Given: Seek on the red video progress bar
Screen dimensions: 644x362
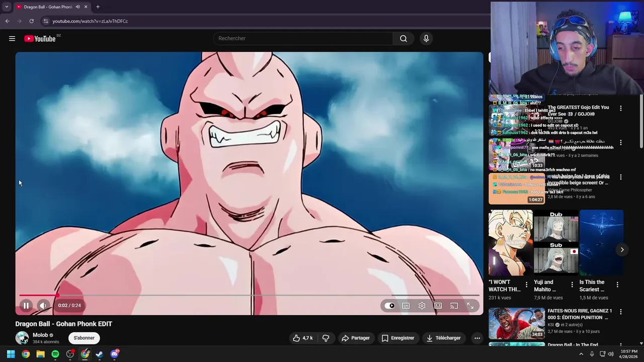Looking at the screenshot, I should click(249, 295).
